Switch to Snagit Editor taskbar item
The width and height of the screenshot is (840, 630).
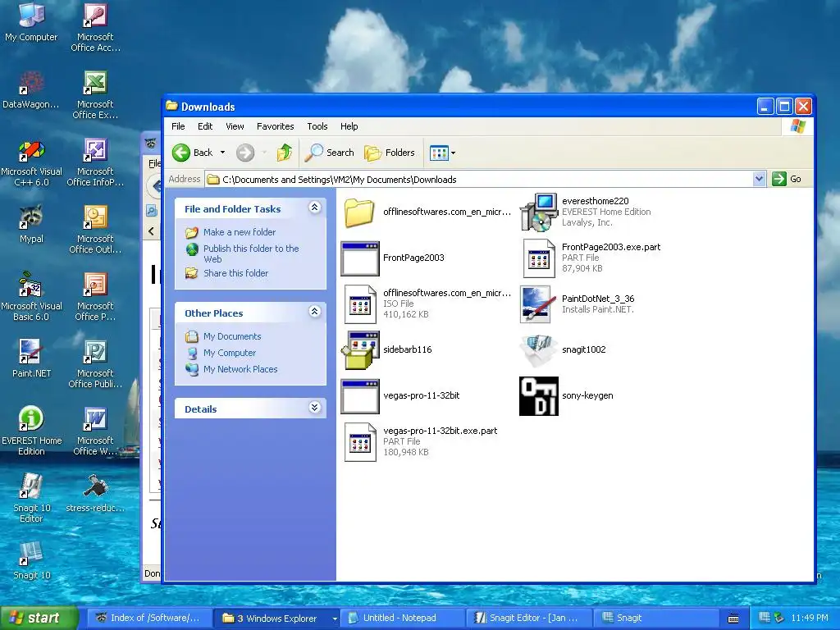[x=529, y=619]
